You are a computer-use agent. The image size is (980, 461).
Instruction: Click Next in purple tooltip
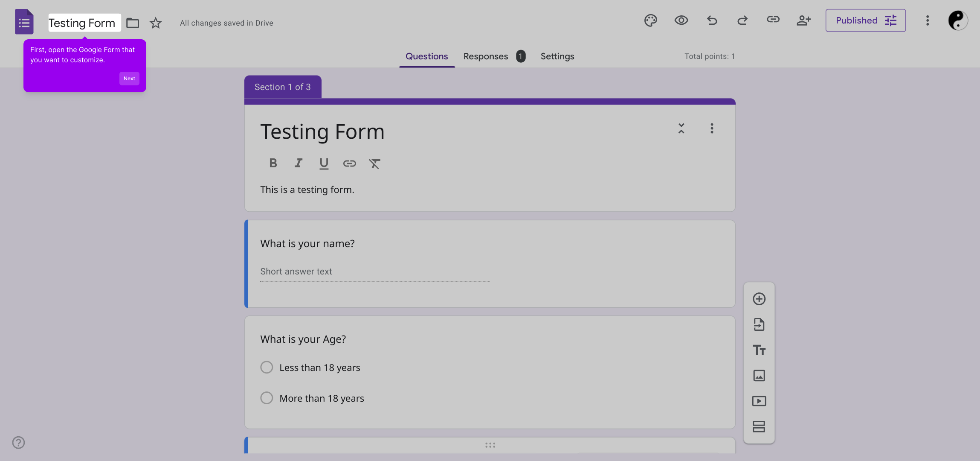129,79
